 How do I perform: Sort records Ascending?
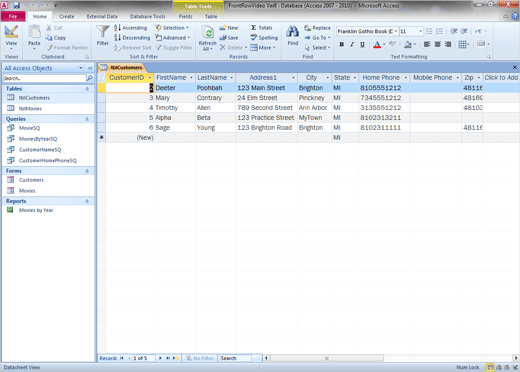(130, 28)
